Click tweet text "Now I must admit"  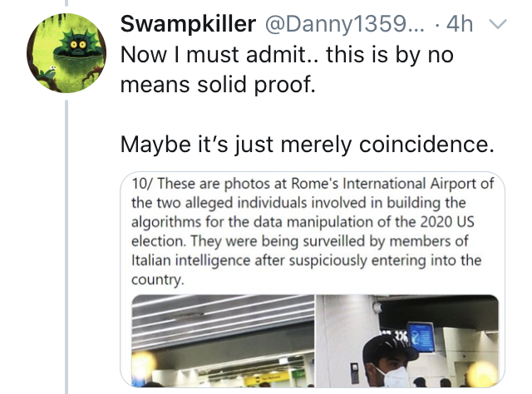(x=213, y=54)
